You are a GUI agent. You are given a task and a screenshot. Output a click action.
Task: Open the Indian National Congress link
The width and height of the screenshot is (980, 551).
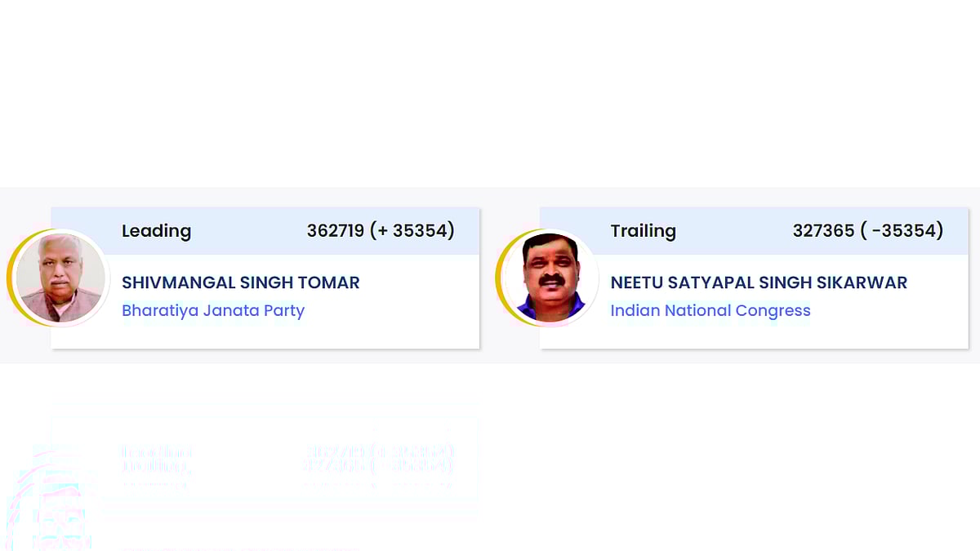pos(710,311)
